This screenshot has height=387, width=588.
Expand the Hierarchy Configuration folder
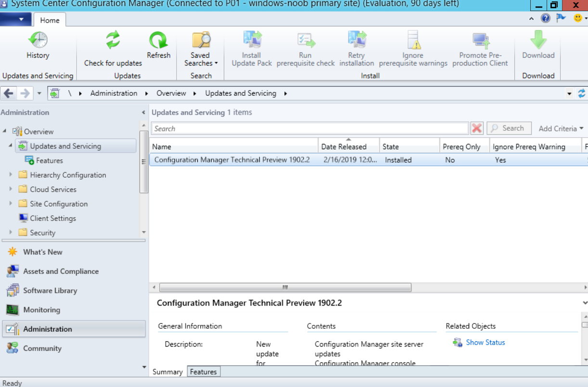click(11, 175)
